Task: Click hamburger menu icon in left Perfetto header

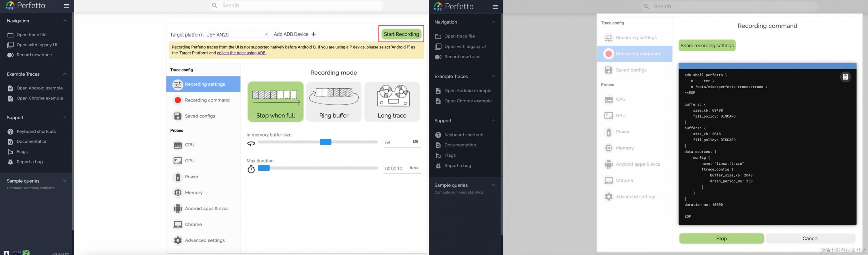Action: coord(67,6)
